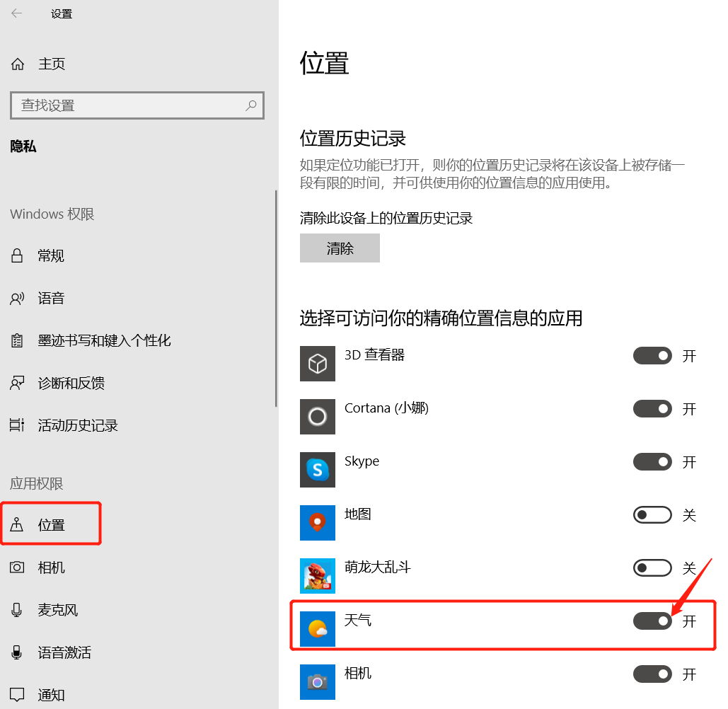
Task: Click the 地图 app icon
Action: click(x=317, y=523)
